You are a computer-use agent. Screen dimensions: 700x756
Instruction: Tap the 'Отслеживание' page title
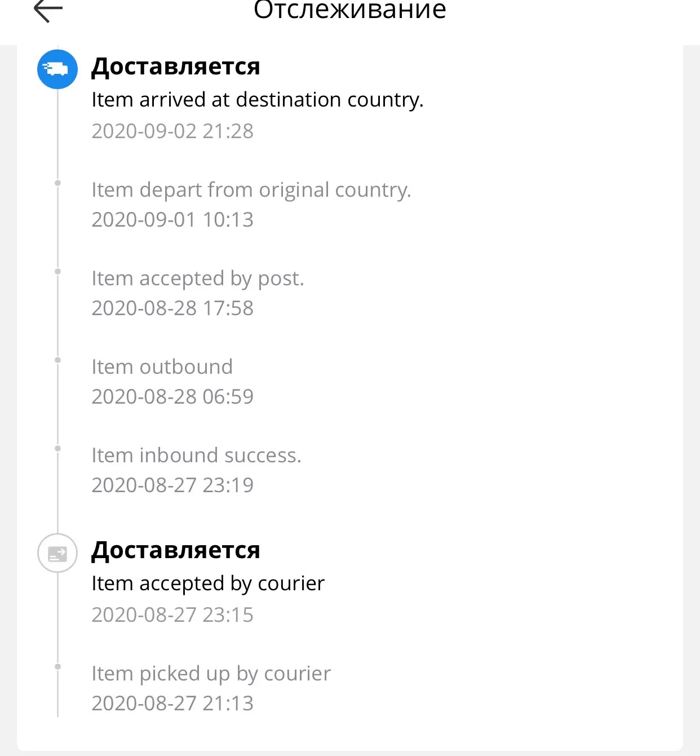[x=349, y=10]
